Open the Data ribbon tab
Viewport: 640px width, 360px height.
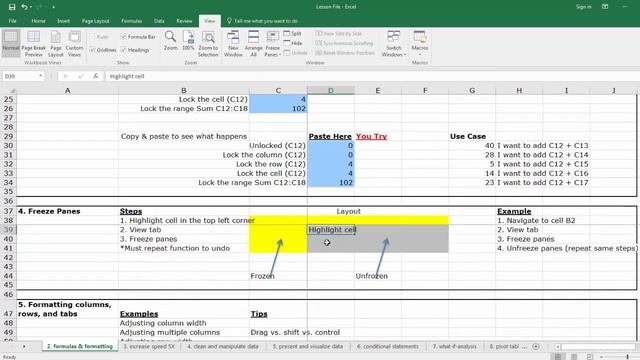click(x=159, y=21)
